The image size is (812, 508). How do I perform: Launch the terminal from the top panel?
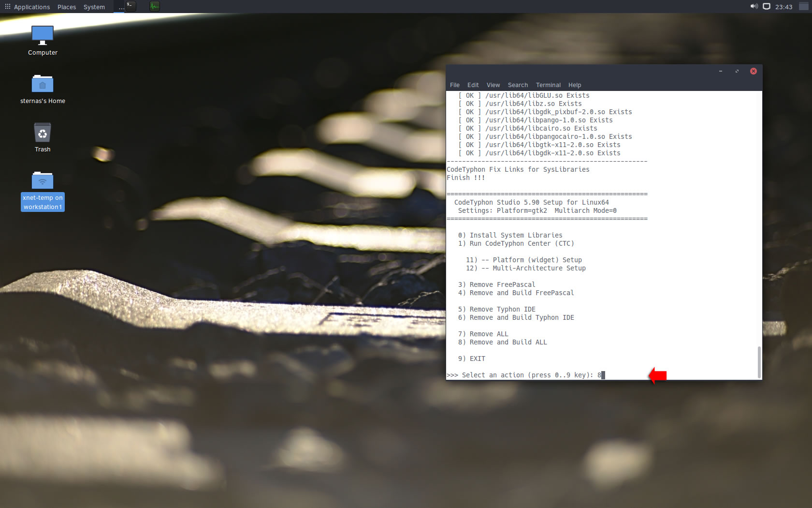(x=130, y=6)
